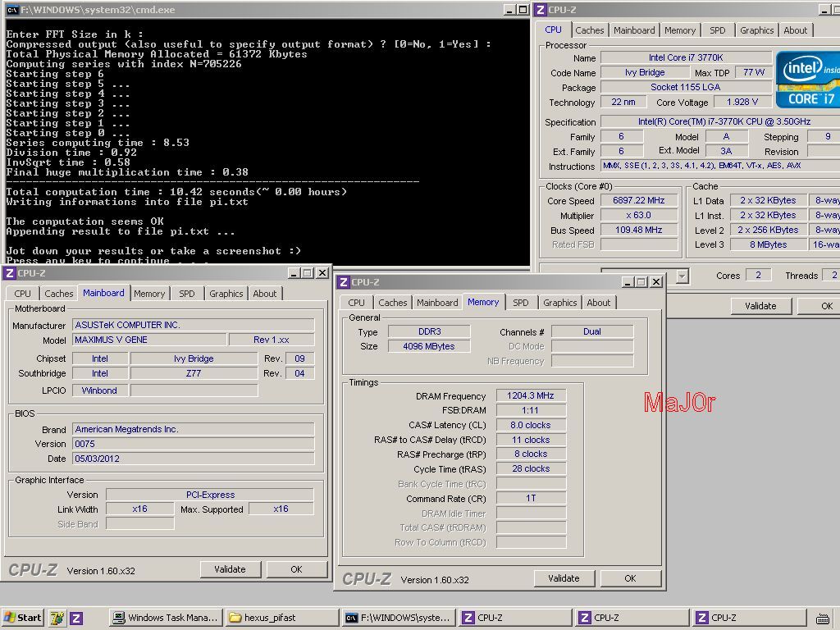The image size is (840, 630).
Task: Go to Graphics tab in the Mainboard window
Action: pyautogui.click(x=226, y=294)
